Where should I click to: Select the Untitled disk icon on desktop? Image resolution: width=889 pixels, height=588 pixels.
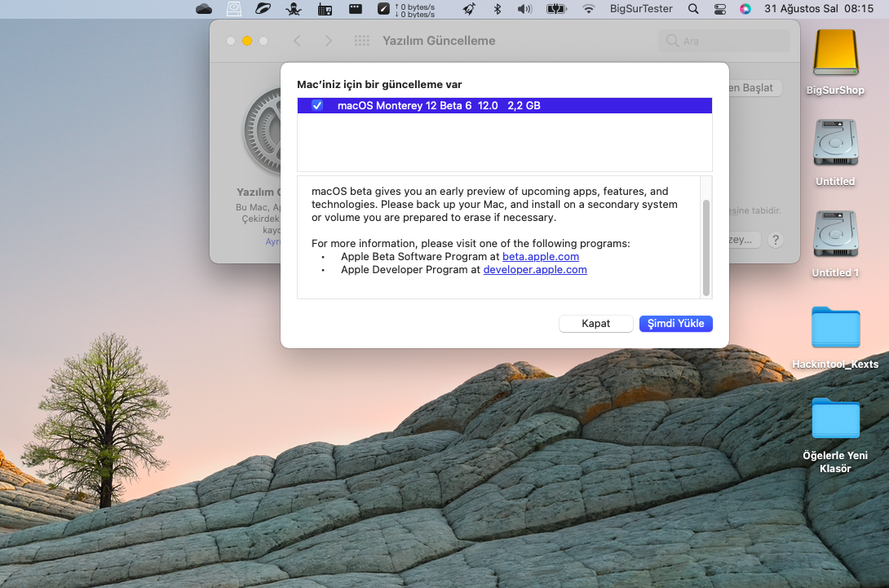[x=835, y=144]
